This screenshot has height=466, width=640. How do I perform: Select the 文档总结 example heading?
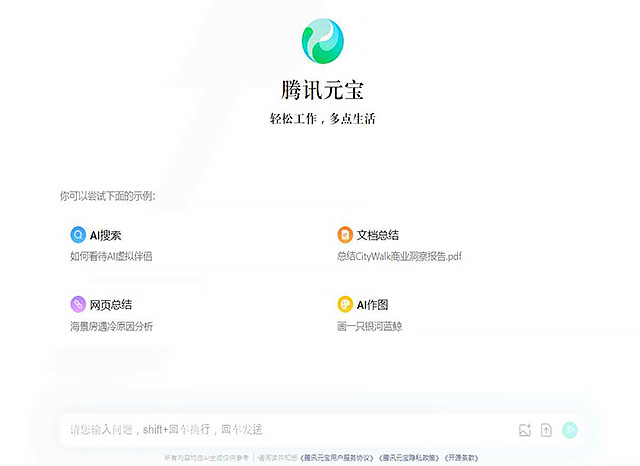(x=378, y=235)
